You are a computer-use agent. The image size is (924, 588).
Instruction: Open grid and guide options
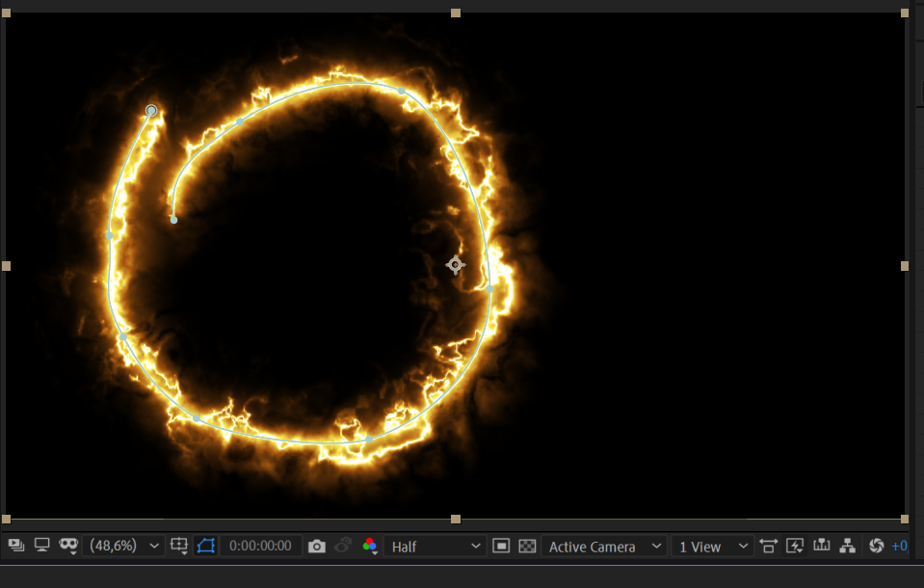tap(178, 546)
